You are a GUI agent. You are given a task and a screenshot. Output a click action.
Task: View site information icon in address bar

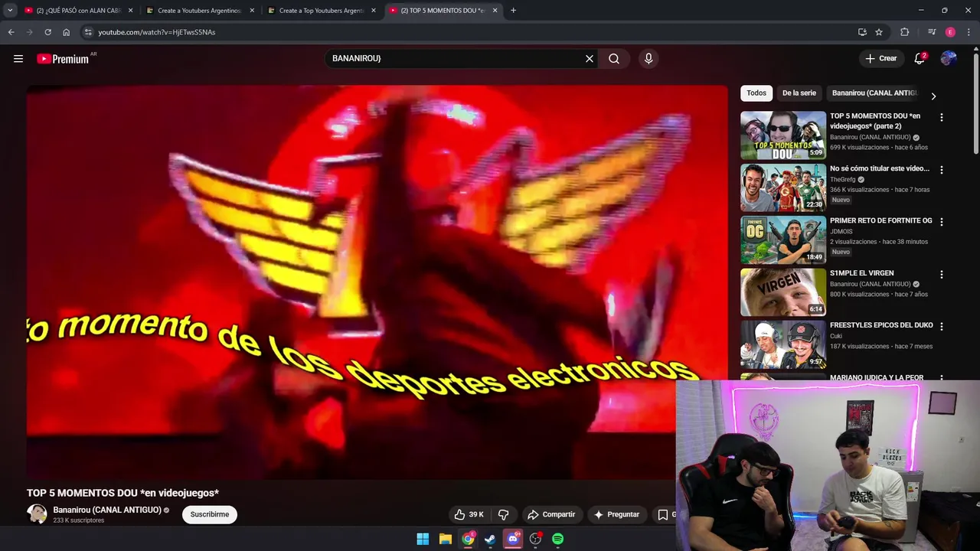pyautogui.click(x=88, y=32)
